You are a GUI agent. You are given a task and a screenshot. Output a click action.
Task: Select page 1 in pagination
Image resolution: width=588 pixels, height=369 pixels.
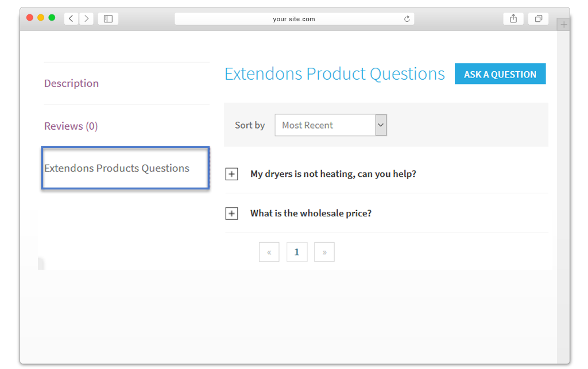coord(297,252)
